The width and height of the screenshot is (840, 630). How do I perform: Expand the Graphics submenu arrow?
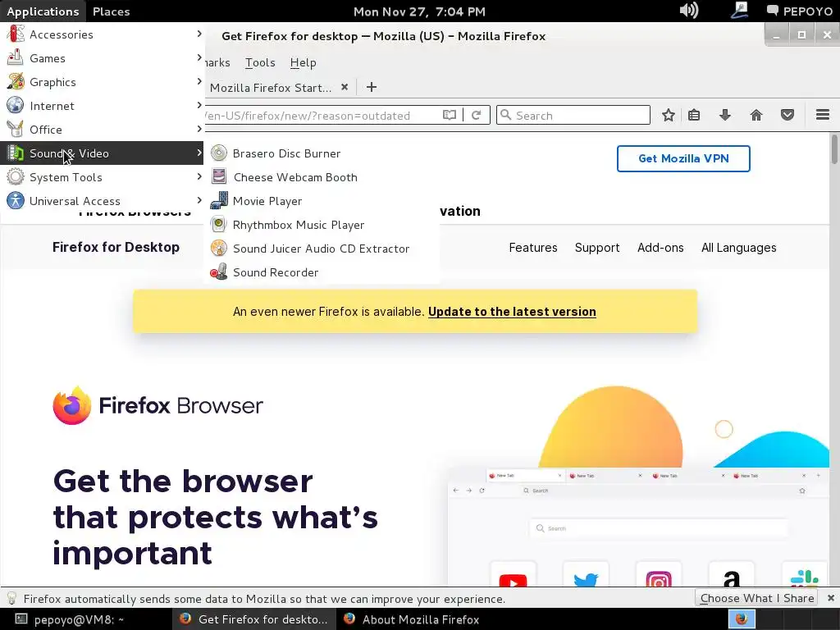pyautogui.click(x=199, y=81)
